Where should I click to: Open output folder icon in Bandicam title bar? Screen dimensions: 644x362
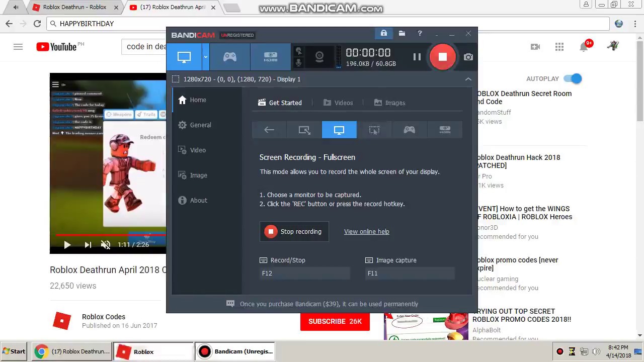[x=402, y=33]
